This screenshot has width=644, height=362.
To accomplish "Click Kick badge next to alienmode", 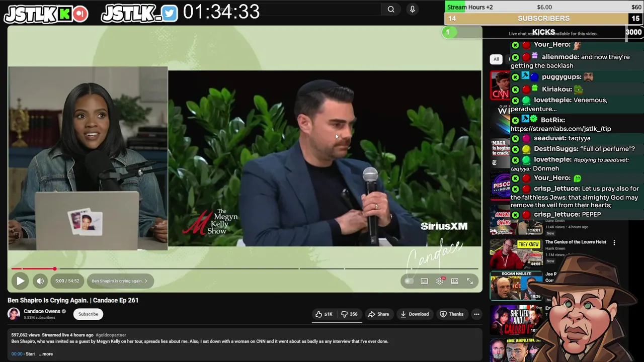I will click(515, 57).
